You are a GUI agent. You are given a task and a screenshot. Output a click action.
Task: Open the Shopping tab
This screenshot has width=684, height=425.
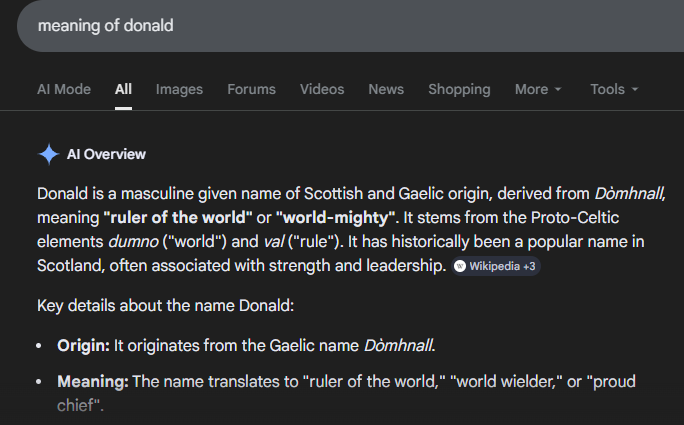pos(459,89)
